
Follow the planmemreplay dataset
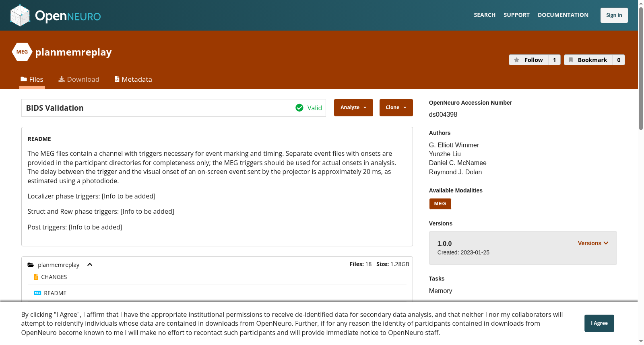529,60
